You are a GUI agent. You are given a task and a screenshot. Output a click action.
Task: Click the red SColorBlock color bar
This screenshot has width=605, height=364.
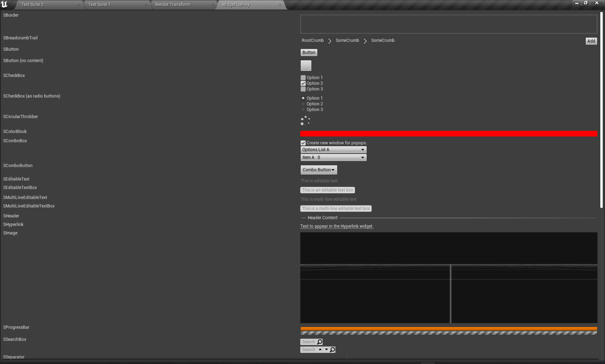[x=449, y=134]
